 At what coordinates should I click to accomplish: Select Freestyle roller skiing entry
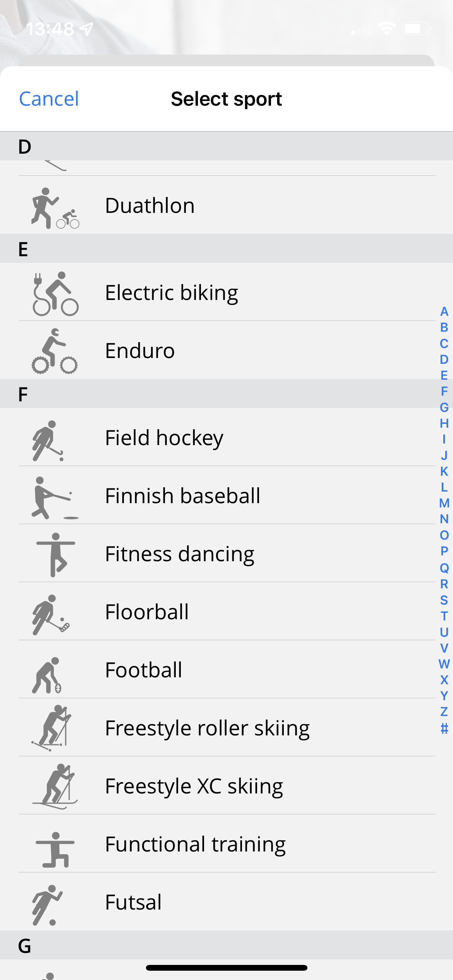[x=207, y=728]
